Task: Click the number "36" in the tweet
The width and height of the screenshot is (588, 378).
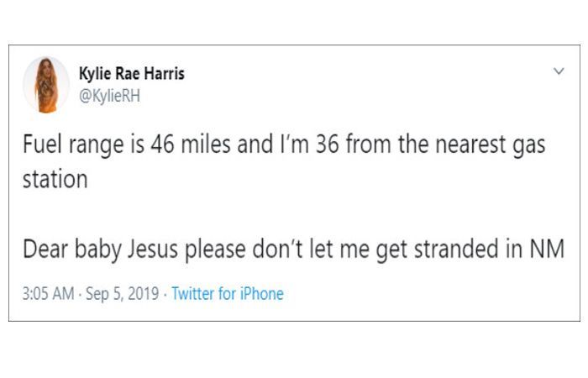Action: click(327, 144)
